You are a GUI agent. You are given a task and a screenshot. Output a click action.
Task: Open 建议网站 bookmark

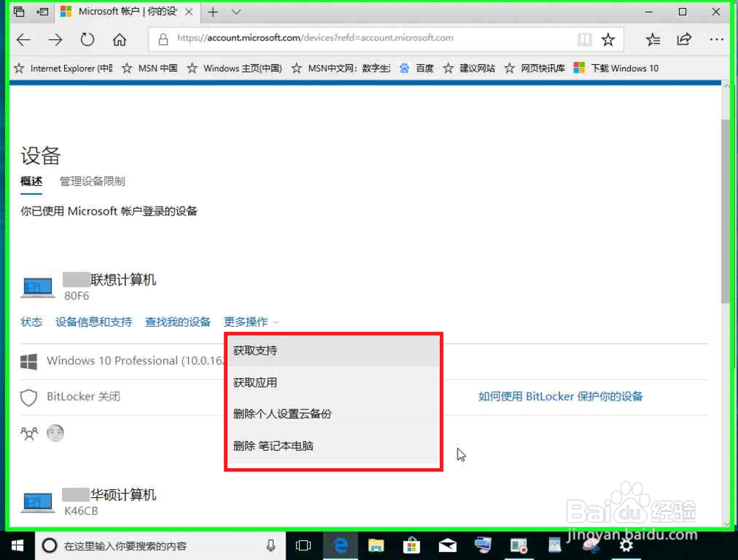pyautogui.click(x=469, y=68)
